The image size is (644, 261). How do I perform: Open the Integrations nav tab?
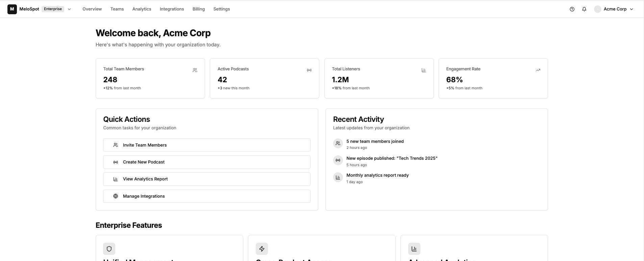point(172,9)
